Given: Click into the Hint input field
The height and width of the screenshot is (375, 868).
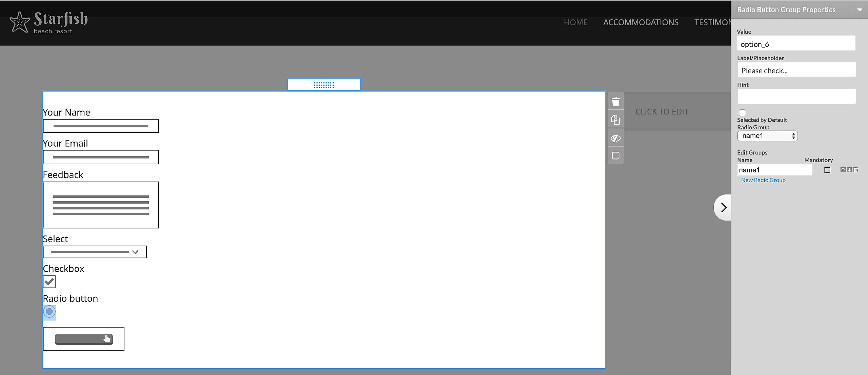Looking at the screenshot, I should 796,97.
